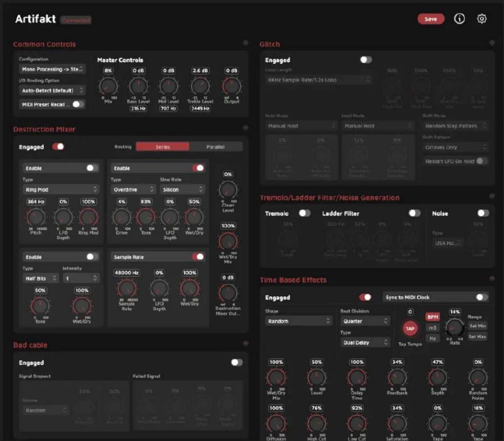This screenshot has width=504, height=441.
Task: Select ms rate unit
Action: tap(432, 327)
